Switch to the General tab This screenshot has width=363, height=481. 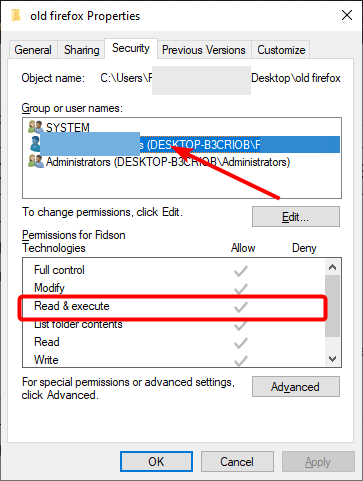point(33,50)
